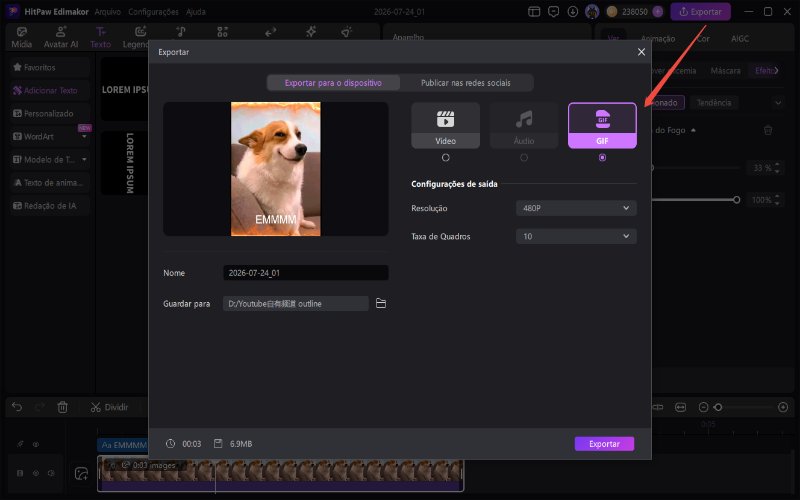Image resolution: width=800 pixels, height=500 pixels.
Task: Open the Resolução 480P dropdown
Action: tap(576, 208)
